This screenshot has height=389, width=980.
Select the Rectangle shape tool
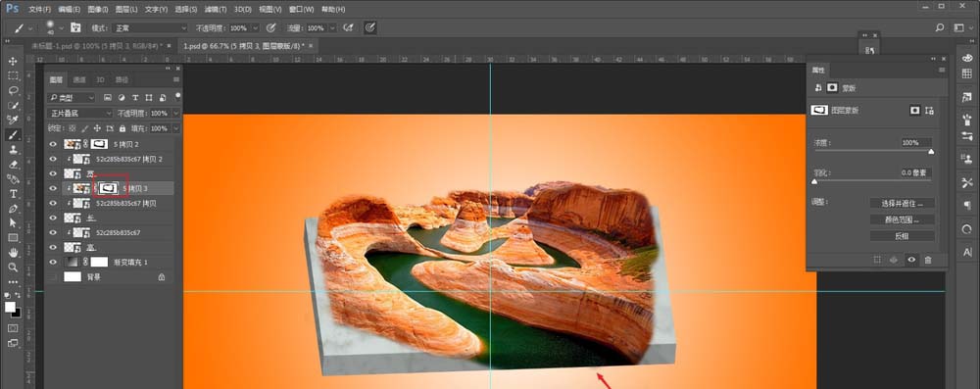[13, 238]
